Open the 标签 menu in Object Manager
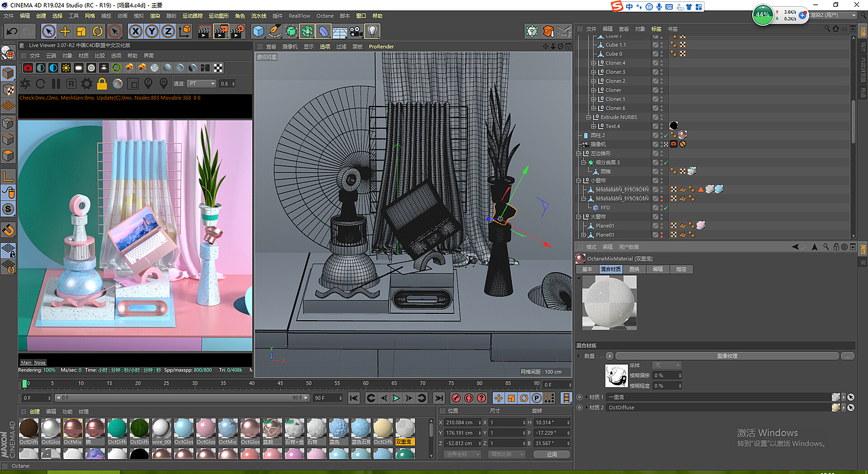This screenshot has height=474, width=868. coord(656,29)
